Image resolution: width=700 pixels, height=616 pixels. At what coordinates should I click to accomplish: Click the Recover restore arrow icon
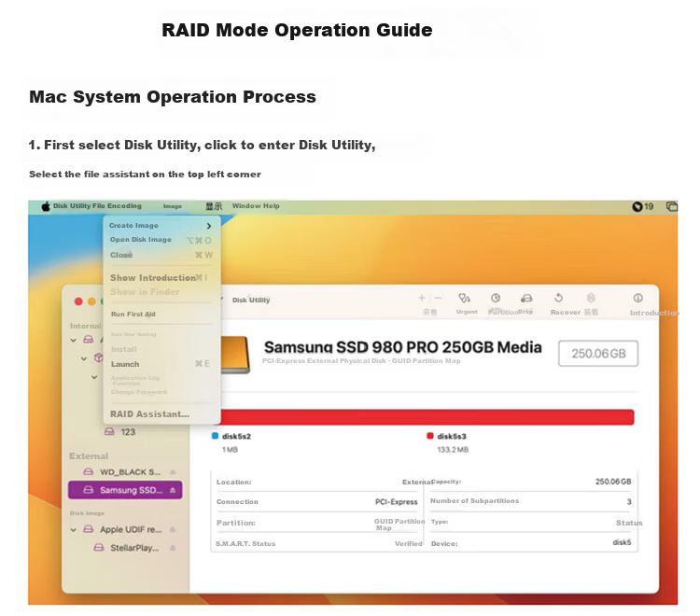tap(558, 298)
